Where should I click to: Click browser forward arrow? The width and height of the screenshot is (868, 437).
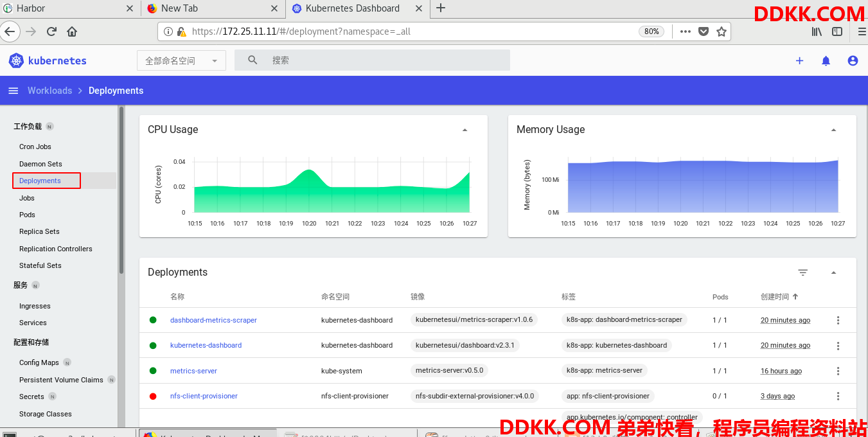(31, 31)
